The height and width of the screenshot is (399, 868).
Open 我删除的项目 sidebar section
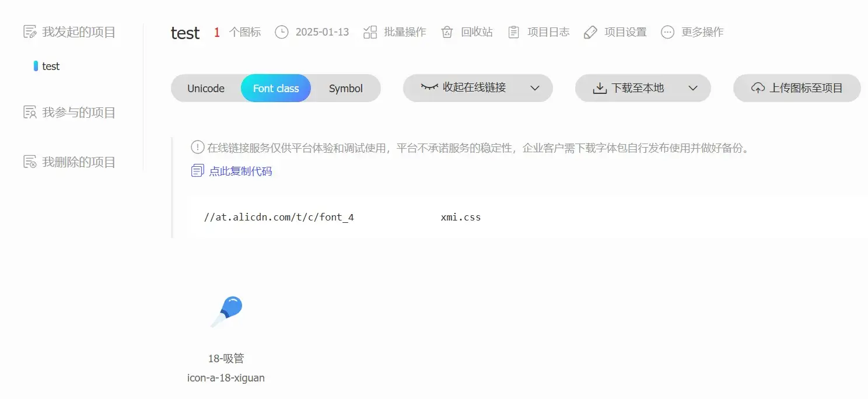pos(79,162)
